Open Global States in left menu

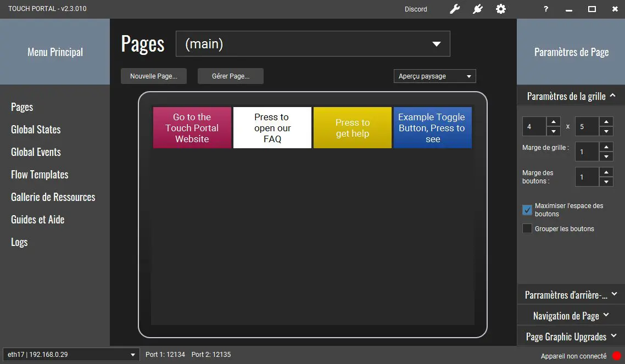coord(36,130)
